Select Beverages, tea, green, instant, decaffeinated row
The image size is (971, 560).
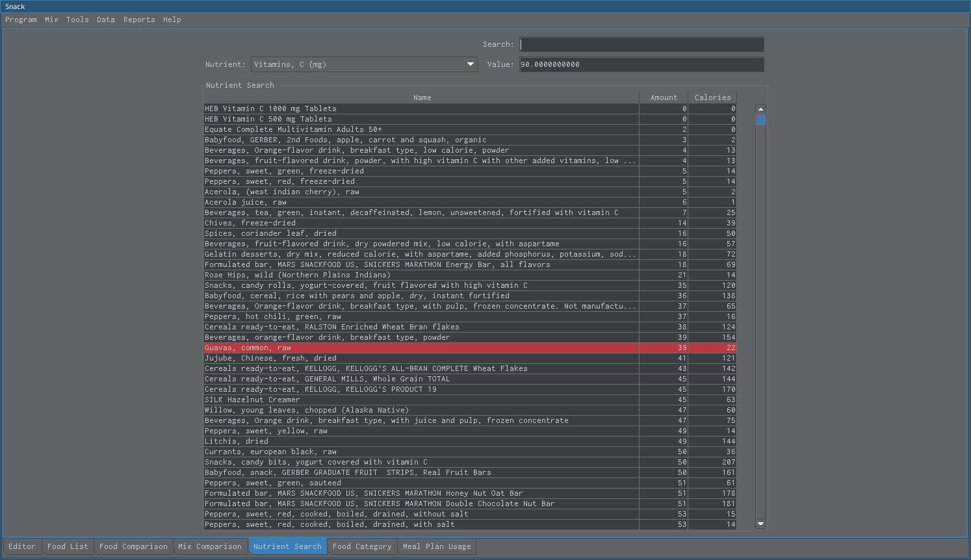point(470,212)
